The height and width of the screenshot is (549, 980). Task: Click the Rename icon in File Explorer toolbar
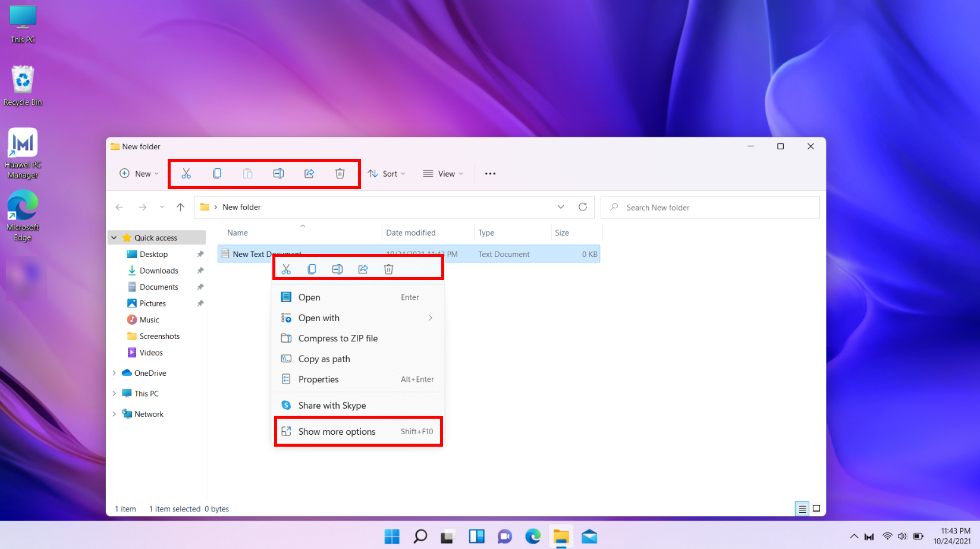point(278,174)
